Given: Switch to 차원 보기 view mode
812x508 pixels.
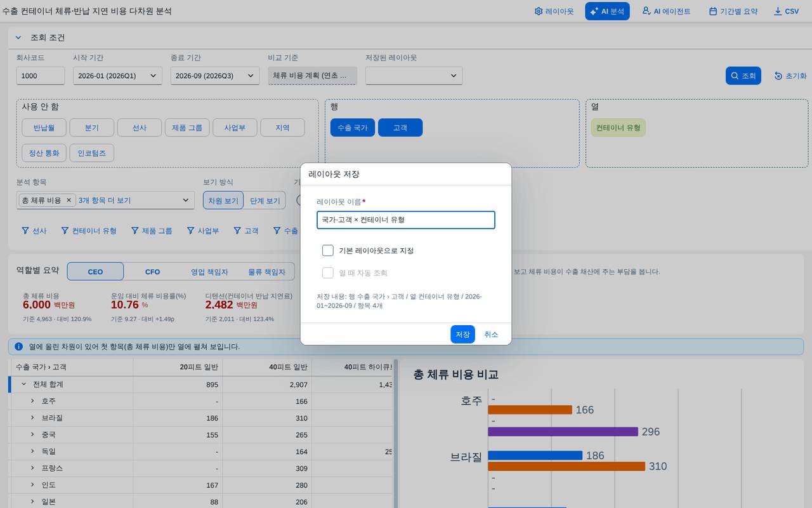Looking at the screenshot, I should [223, 201].
